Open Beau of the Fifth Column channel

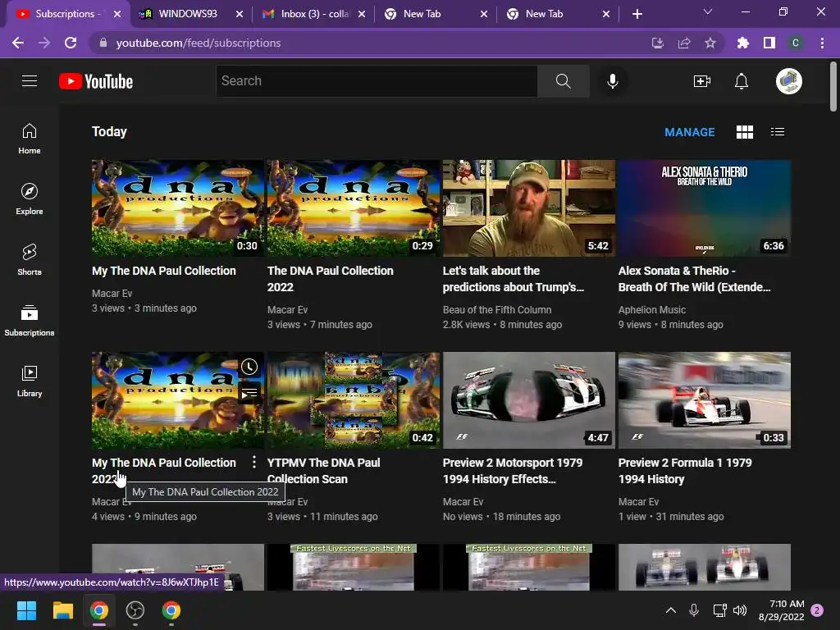click(x=496, y=309)
